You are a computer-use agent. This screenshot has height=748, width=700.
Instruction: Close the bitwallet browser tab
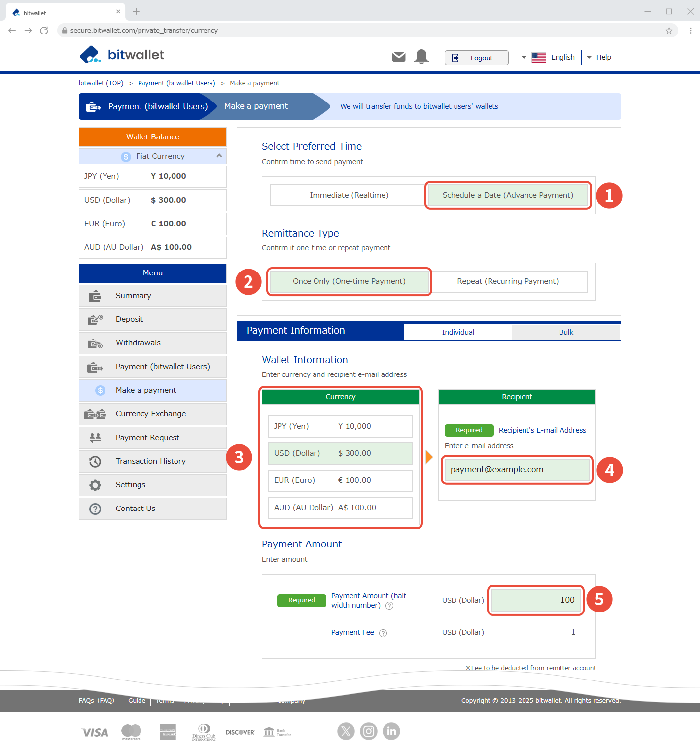click(118, 11)
